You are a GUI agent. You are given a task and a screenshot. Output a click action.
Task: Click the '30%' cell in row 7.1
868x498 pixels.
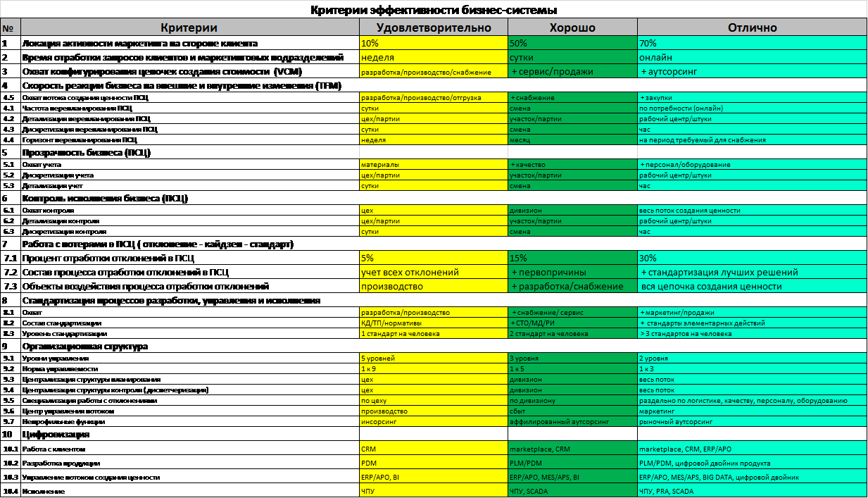coord(752,258)
